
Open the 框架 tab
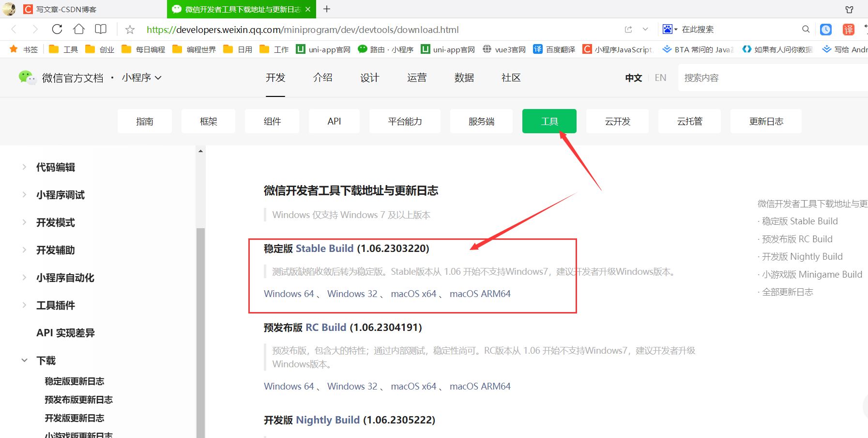tap(209, 121)
